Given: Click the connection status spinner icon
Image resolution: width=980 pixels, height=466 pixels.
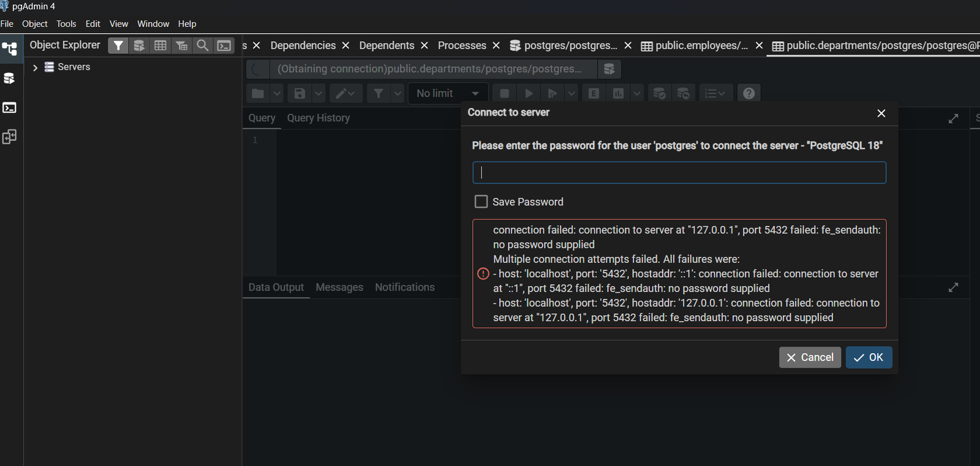Looking at the screenshot, I should click(x=258, y=69).
